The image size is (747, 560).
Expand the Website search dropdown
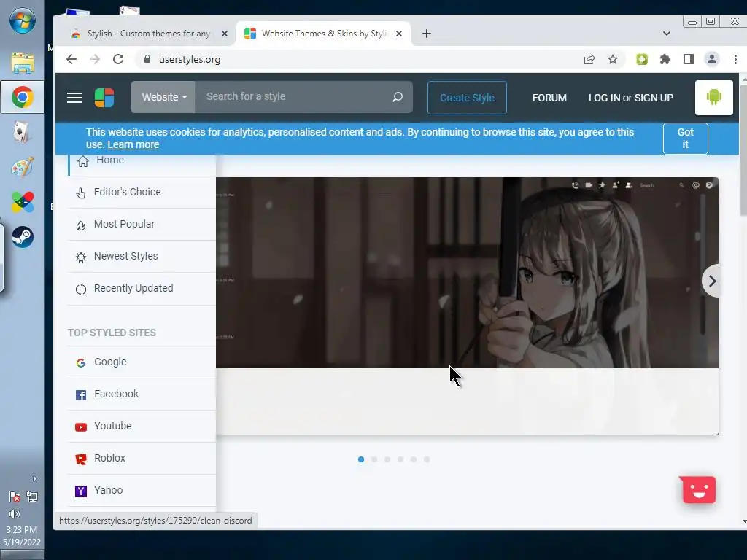(x=163, y=97)
